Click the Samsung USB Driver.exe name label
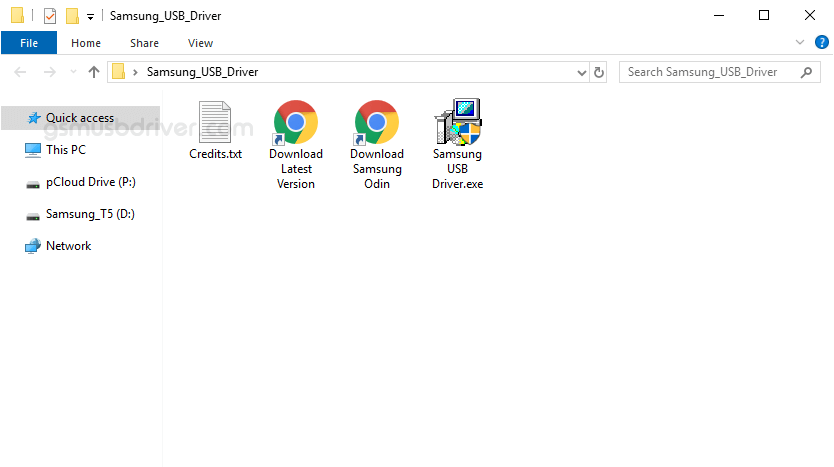 coord(457,169)
